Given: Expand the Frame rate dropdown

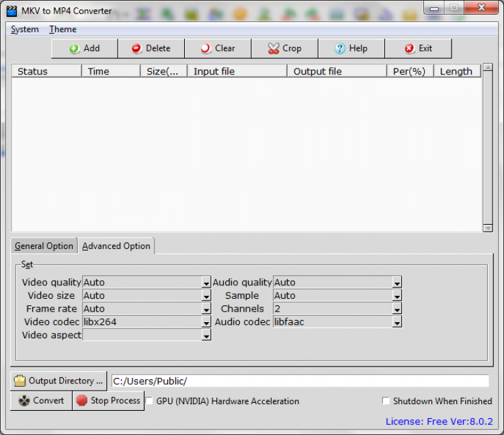Looking at the screenshot, I should [206, 309].
